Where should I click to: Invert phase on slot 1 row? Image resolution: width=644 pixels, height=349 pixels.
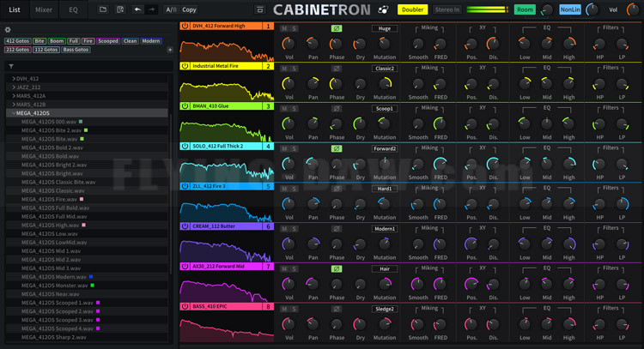(x=337, y=28)
